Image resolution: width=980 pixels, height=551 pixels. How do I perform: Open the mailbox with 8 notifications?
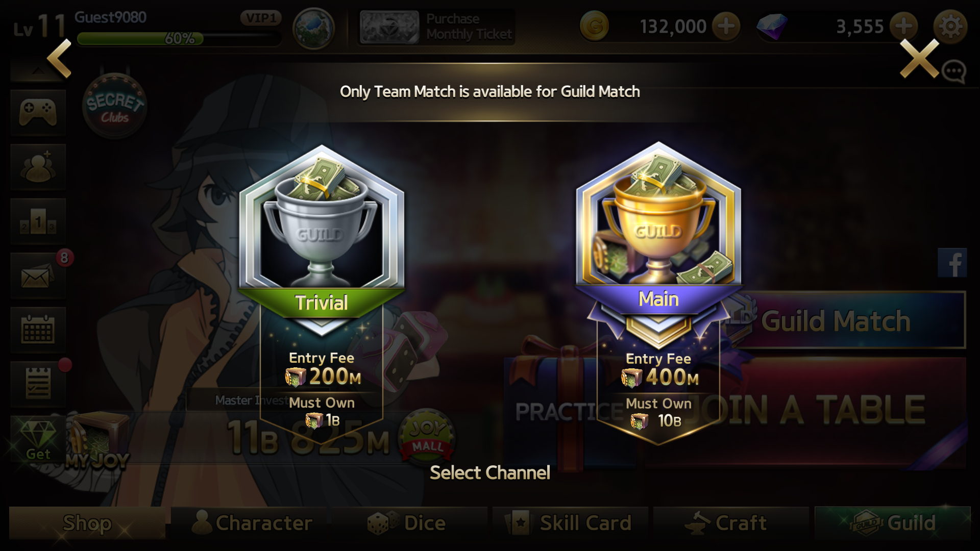38,276
